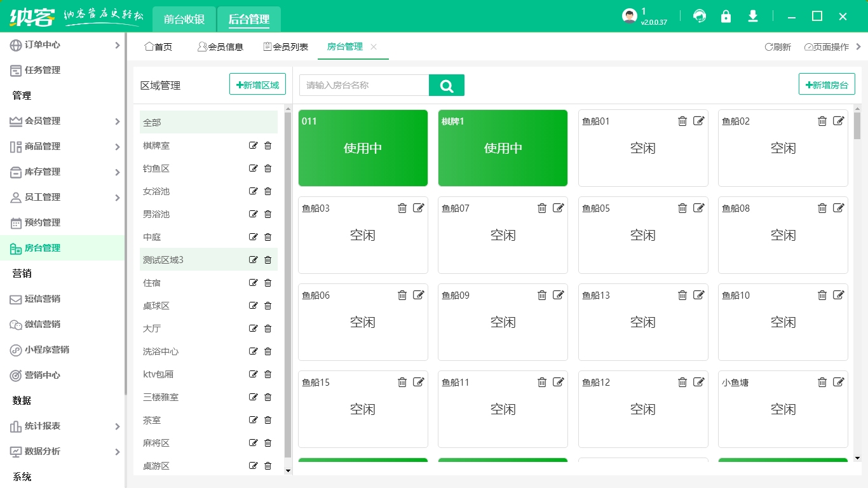868x488 pixels.
Task: Delete the 鱼船15 room card
Action: pyautogui.click(x=402, y=382)
